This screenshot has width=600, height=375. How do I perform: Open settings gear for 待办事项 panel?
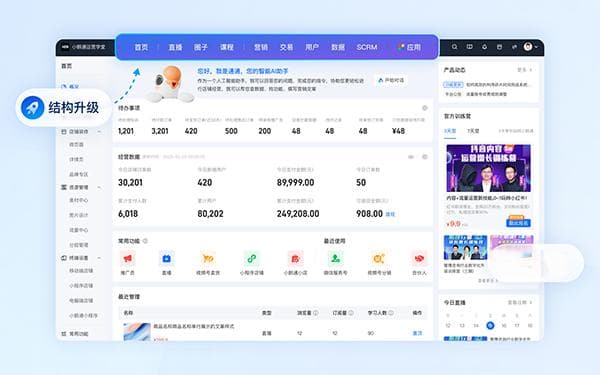[425, 108]
